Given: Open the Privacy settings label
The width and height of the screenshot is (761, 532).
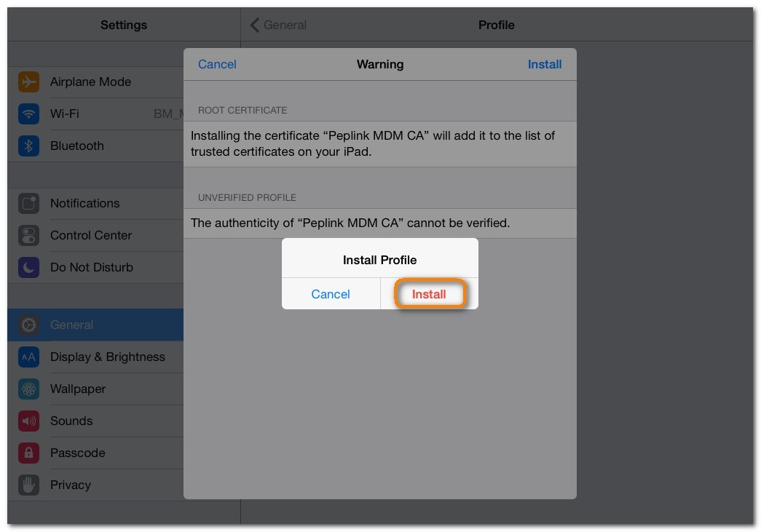Looking at the screenshot, I should tap(71, 485).
